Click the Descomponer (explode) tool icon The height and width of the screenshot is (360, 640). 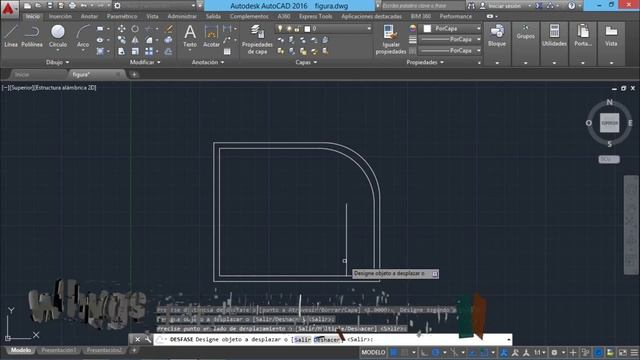[x=169, y=40]
